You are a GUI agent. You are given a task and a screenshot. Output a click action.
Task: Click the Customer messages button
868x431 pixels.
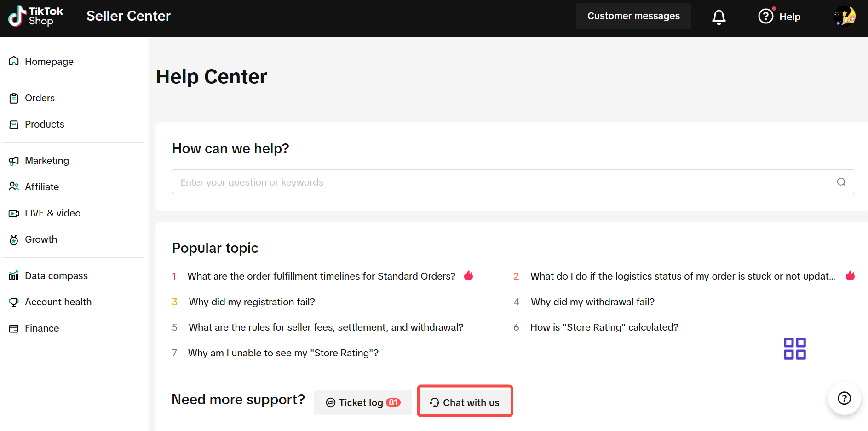(x=633, y=16)
